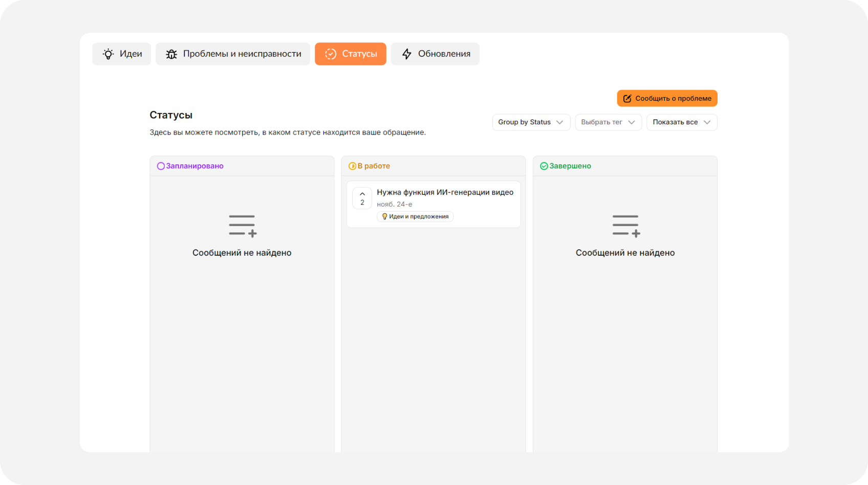Open the Group by Status dropdown

pos(531,122)
